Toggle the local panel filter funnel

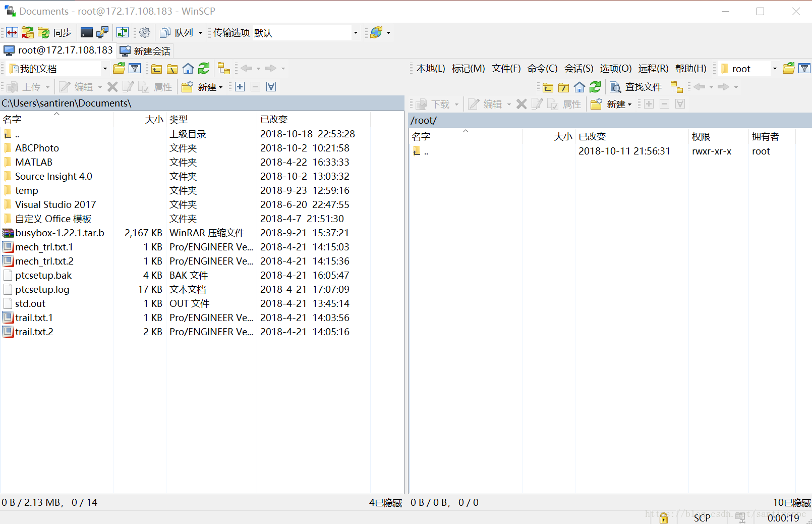135,68
